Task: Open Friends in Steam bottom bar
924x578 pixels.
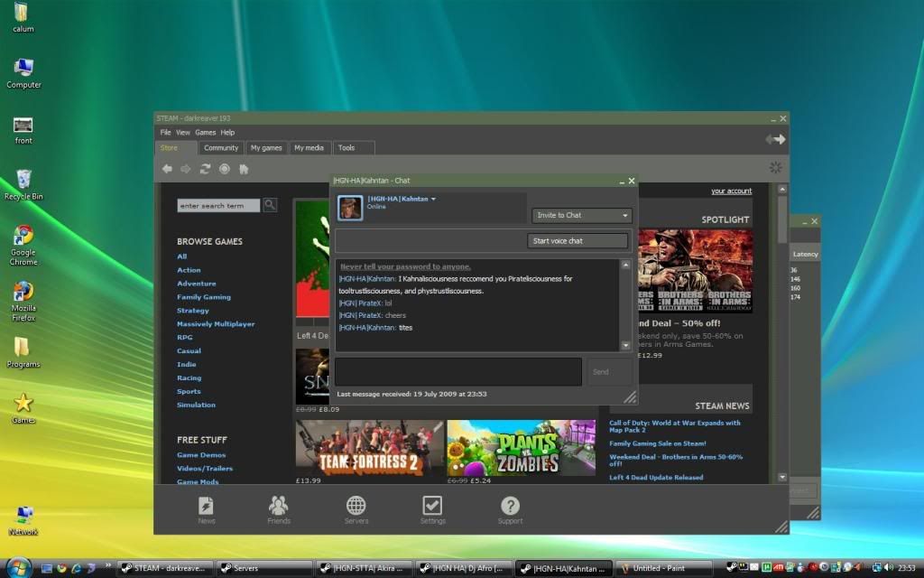Action: (279, 510)
